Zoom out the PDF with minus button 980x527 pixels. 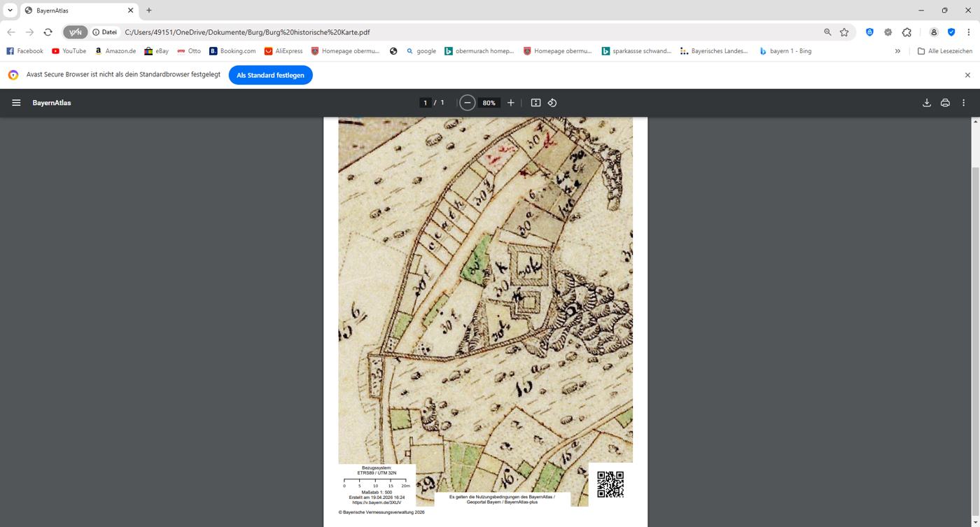[468, 103]
